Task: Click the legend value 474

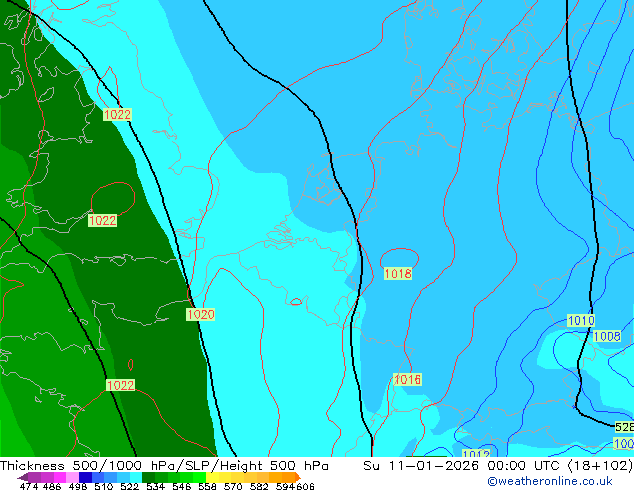Action: 29,486
